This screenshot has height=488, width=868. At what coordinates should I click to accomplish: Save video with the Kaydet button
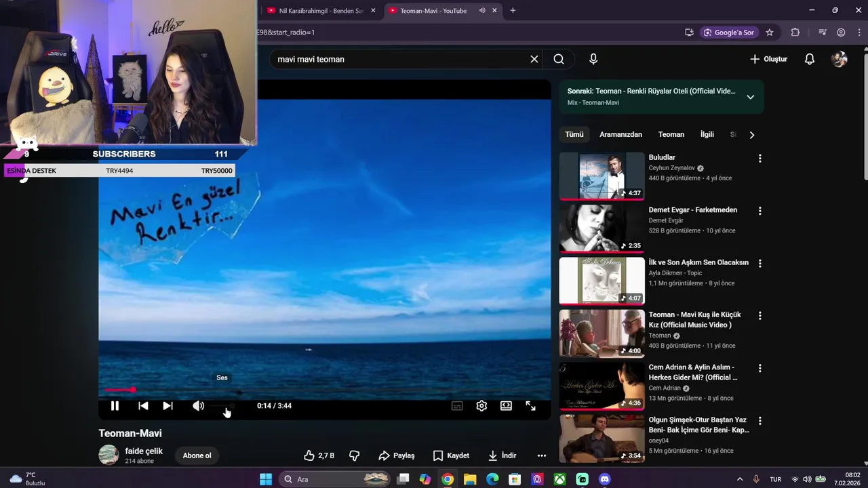(451, 455)
